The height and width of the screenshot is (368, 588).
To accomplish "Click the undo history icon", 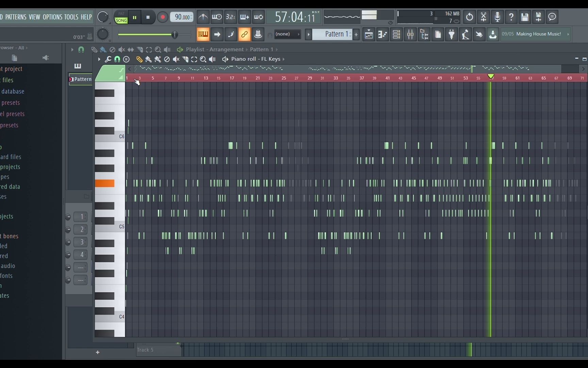I will click(x=470, y=17).
